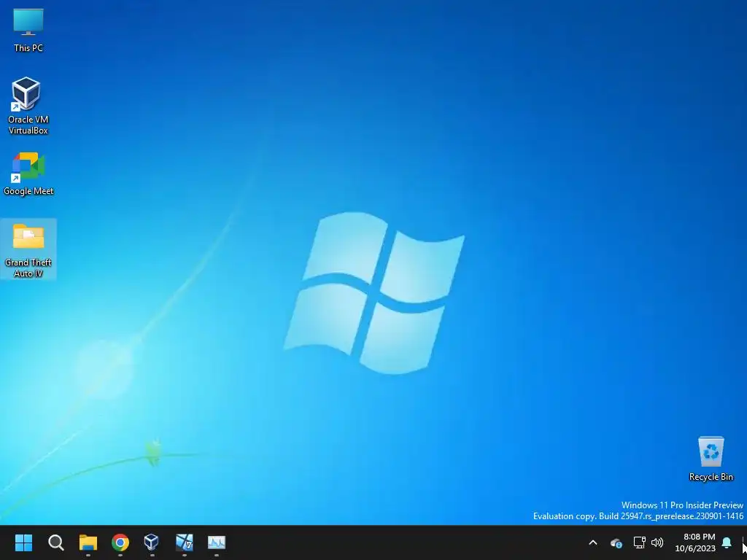747x560 pixels.
Task: Select the Google Meet desktop shortcut
Action: tap(28, 174)
